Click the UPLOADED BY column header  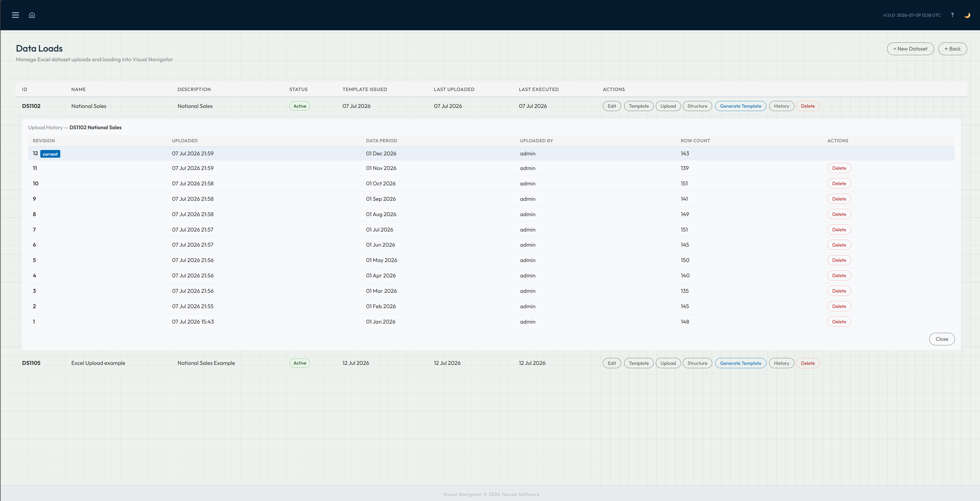536,141
